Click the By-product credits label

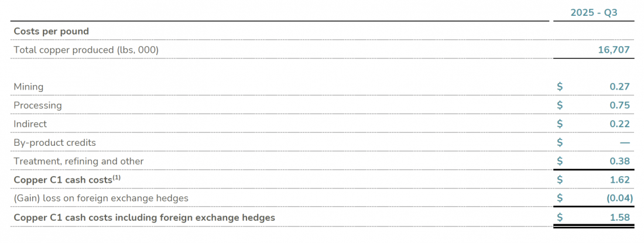[x=55, y=143]
